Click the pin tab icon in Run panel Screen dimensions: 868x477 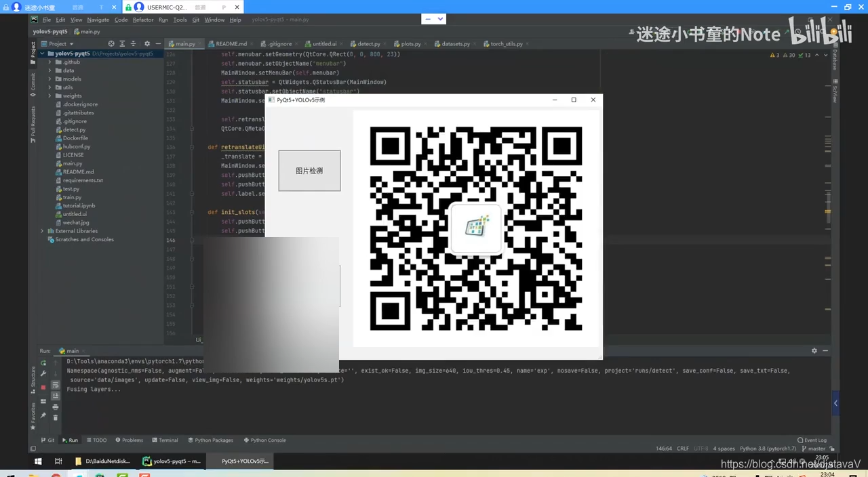click(43, 415)
